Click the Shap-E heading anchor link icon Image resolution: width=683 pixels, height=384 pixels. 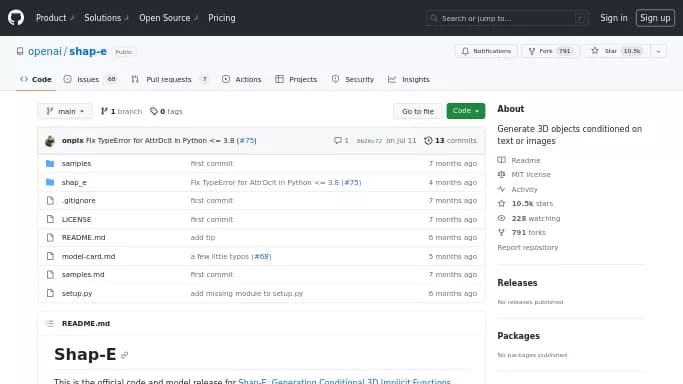point(125,355)
